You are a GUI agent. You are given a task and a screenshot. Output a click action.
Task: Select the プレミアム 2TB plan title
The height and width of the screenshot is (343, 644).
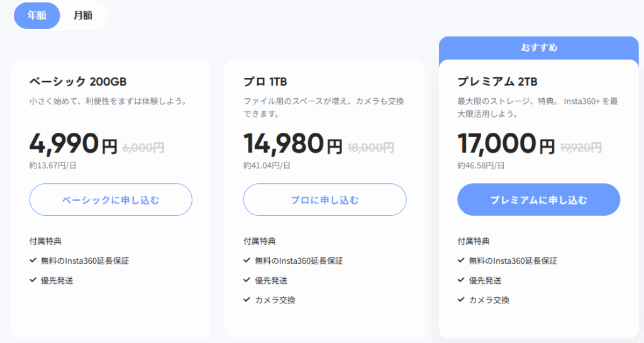(497, 82)
